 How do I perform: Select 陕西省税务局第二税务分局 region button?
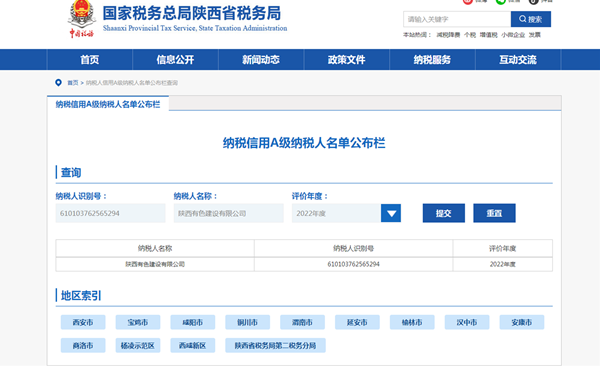tap(276, 345)
